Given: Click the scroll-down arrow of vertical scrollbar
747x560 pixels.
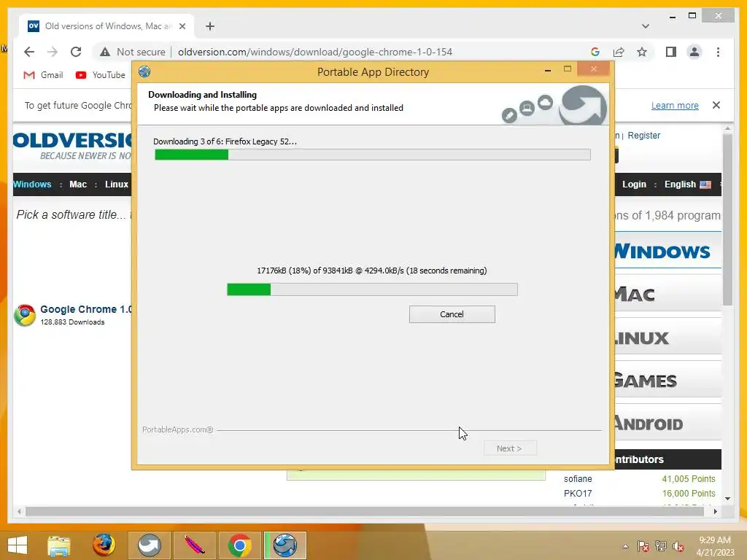Looking at the screenshot, I should 727,499.
